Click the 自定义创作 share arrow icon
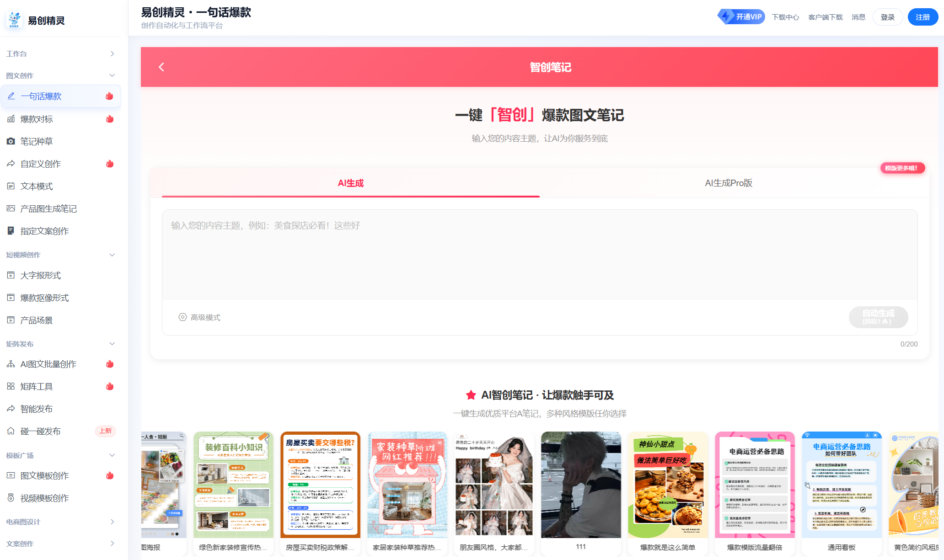This screenshot has height=560, width=944. pyautogui.click(x=11, y=164)
